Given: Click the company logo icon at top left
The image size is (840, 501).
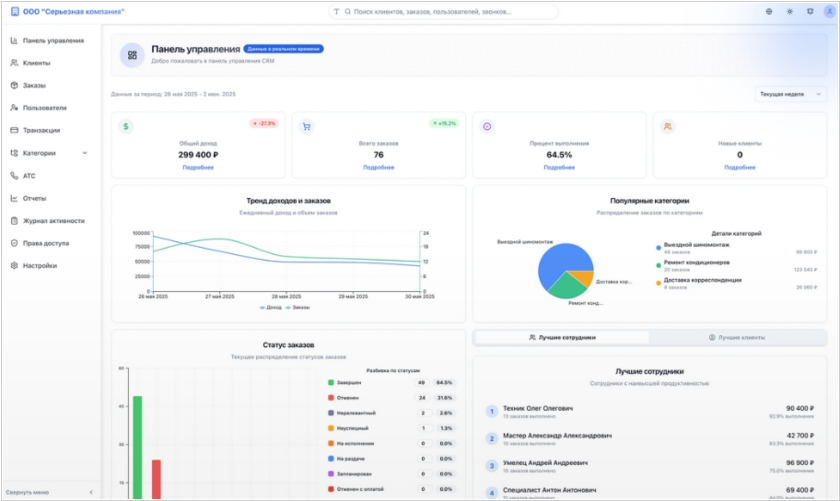Looking at the screenshot, I should [14, 12].
